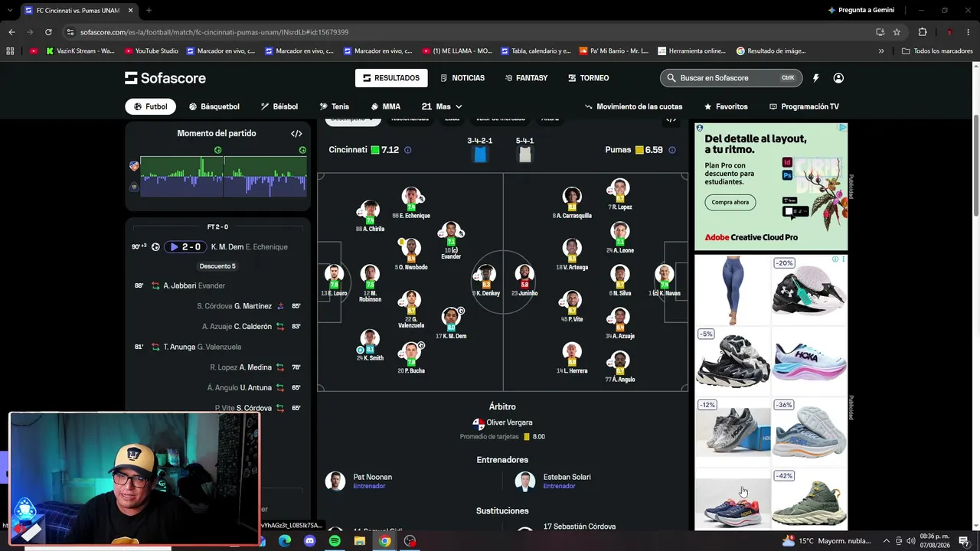Focus the Buscar en Sofascore search field
Screen dimensions: 980x551
[731, 78]
